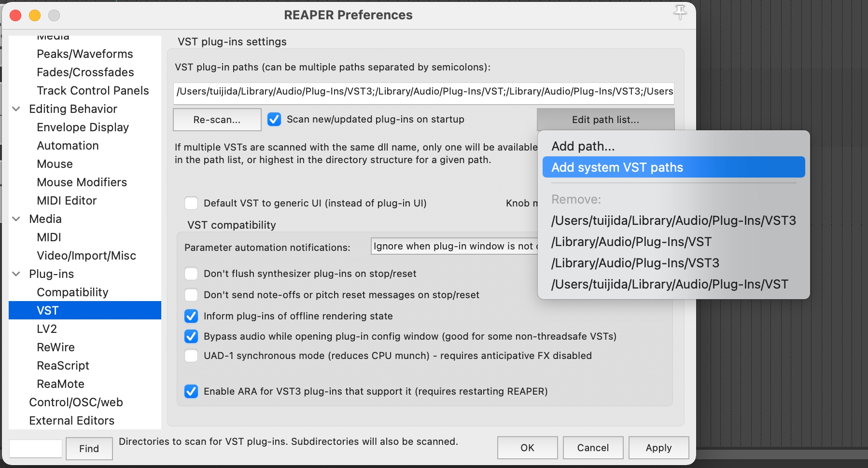Click the VST plug-in paths text field
868x468 pixels.
[423, 92]
